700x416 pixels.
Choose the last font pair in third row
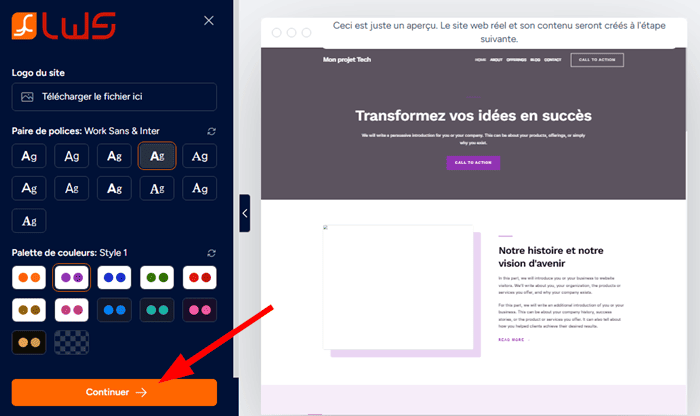[x=29, y=220]
